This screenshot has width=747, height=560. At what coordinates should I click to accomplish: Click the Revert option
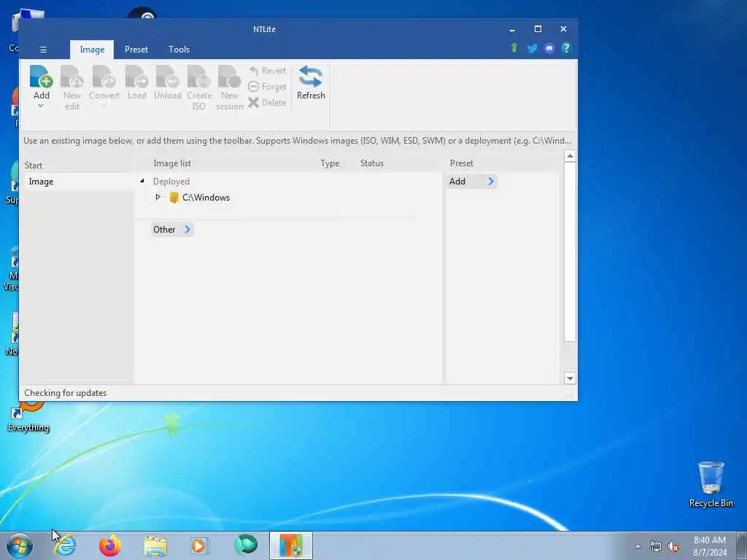point(267,71)
